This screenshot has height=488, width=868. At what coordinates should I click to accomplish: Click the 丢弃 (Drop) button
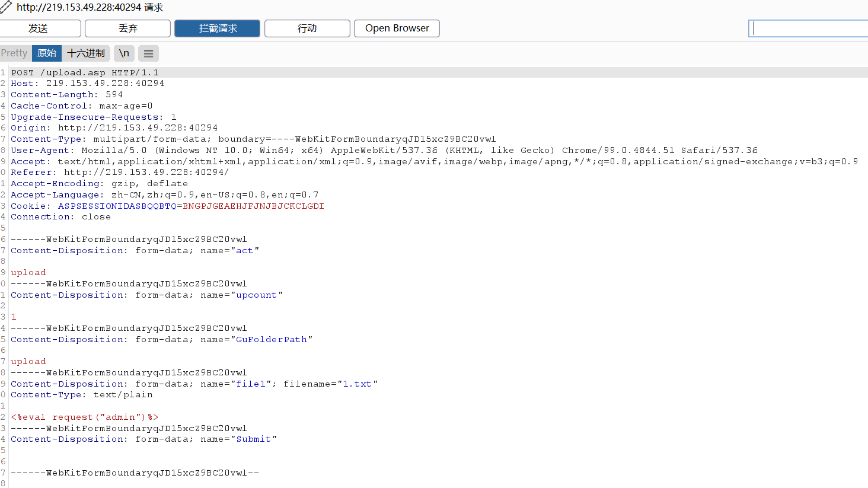127,28
